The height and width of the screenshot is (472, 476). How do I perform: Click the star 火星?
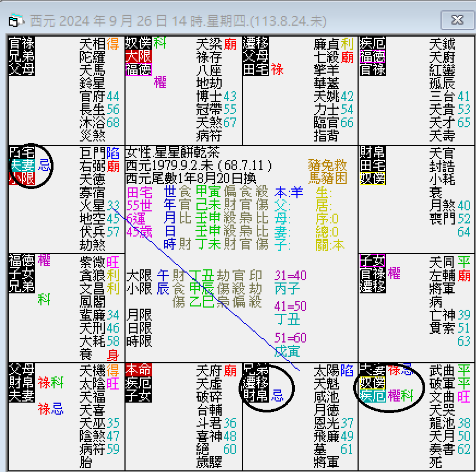pos(92,205)
